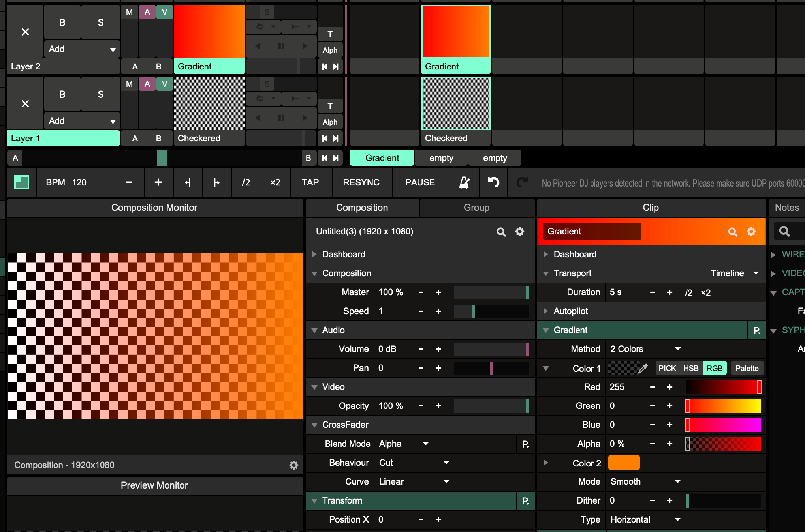Switch to the Group tab
Image resolution: width=805 pixels, height=532 pixels.
pyautogui.click(x=476, y=208)
